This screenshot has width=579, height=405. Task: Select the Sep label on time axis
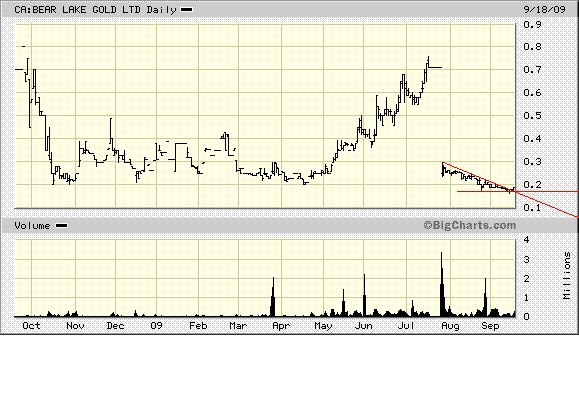pos(490,326)
